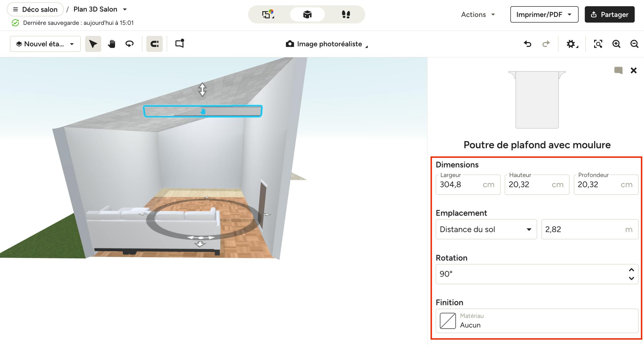
Task: Open the settings gear menu
Action: (572, 44)
